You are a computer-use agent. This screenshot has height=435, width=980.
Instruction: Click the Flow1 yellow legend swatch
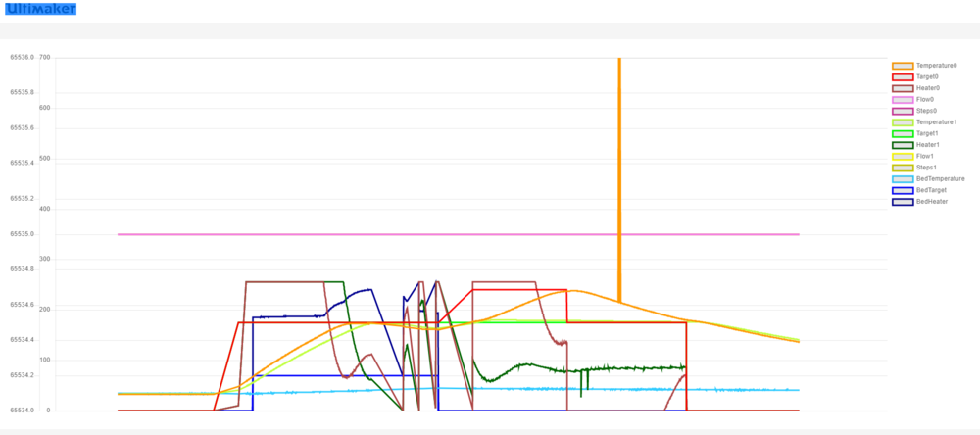[x=903, y=156]
